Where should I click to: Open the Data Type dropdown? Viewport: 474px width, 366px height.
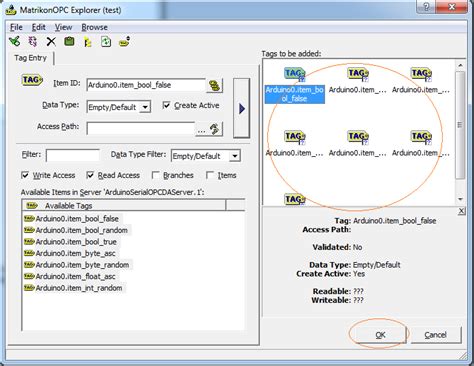[x=145, y=107]
